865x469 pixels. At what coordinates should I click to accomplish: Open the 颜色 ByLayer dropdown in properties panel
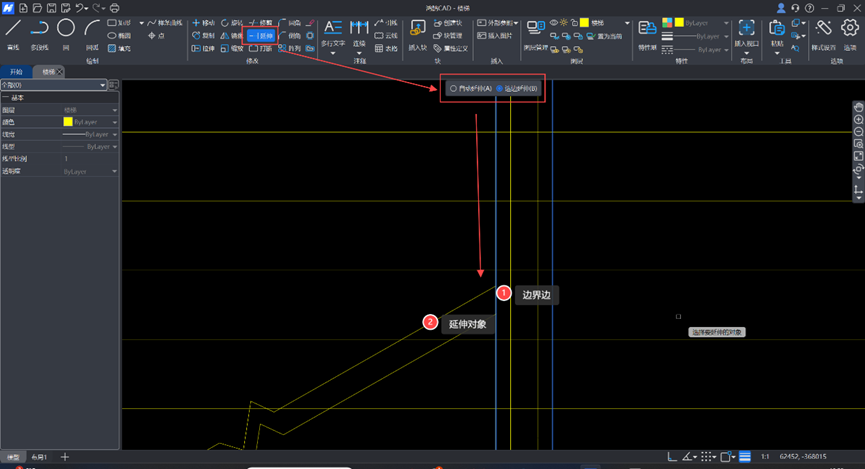[115, 121]
